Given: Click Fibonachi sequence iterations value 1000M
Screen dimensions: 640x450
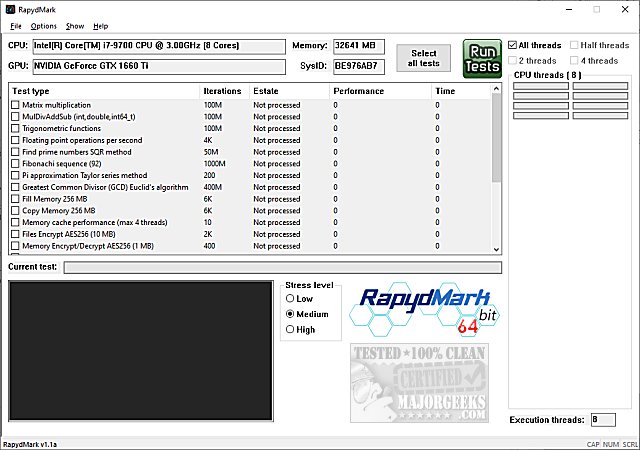Looking at the screenshot, I should 214,164.
